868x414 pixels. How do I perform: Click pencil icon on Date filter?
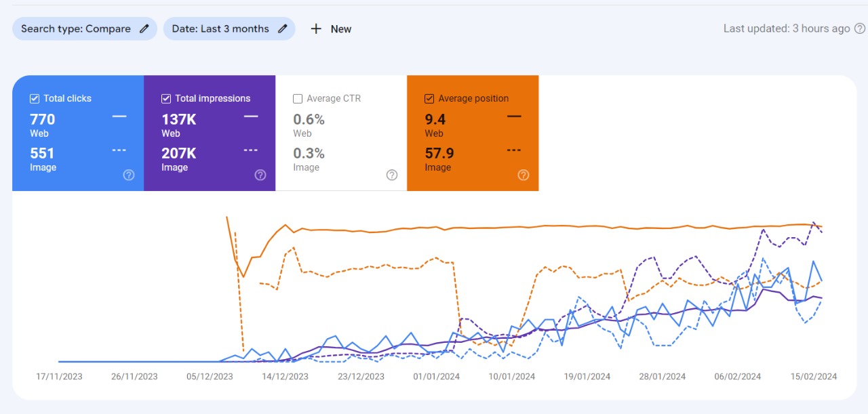click(283, 28)
